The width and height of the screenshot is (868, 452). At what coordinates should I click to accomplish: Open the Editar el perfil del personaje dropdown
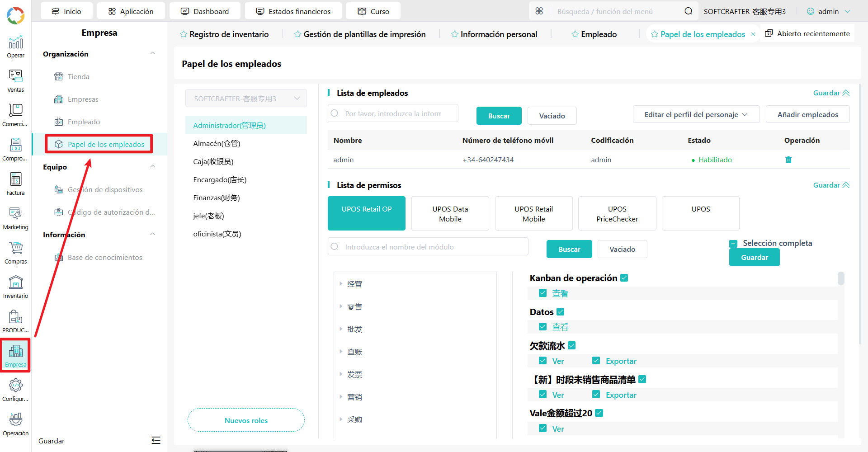[x=696, y=114]
